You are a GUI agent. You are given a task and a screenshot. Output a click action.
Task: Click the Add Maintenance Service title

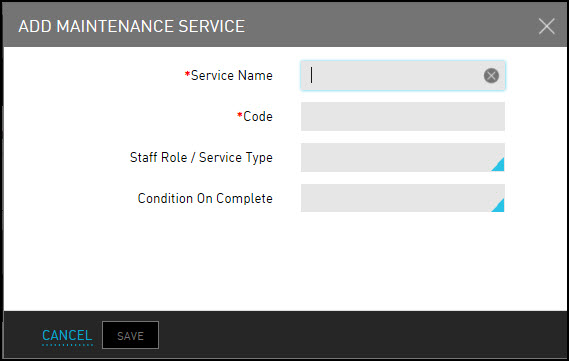pyautogui.click(x=132, y=26)
